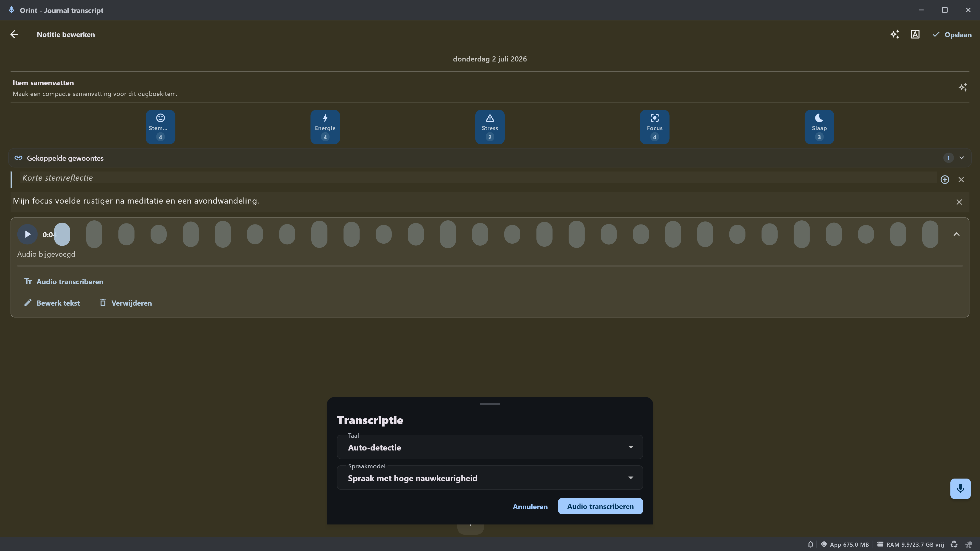Click the Orint microphone app icon

11,10
